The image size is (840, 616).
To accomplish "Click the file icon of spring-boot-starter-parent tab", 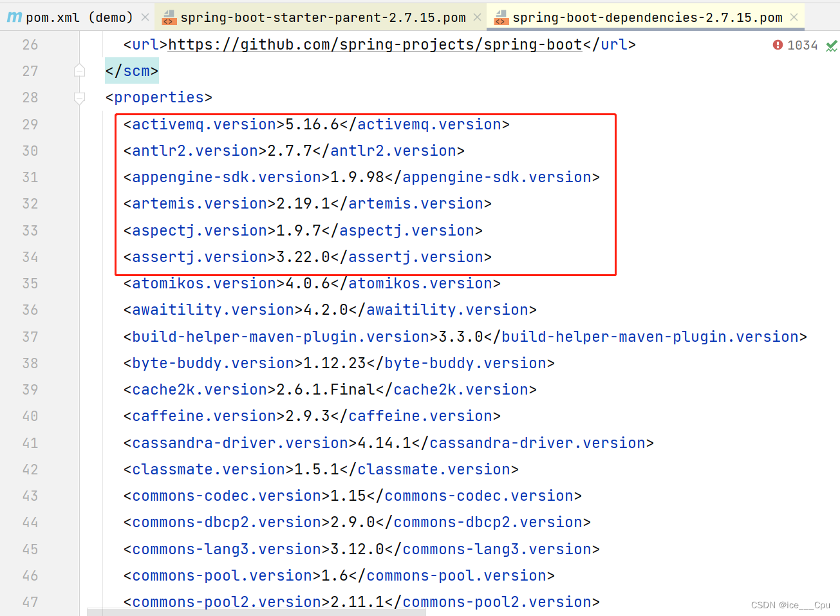I will 169,17.
